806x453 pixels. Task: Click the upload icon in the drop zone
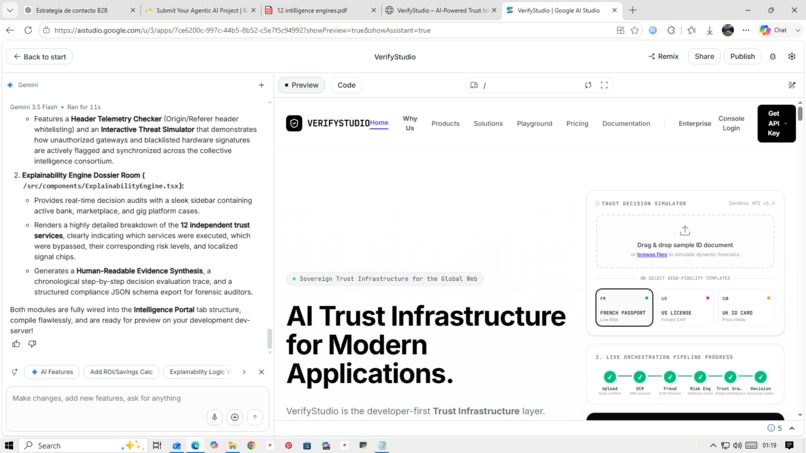(685, 230)
